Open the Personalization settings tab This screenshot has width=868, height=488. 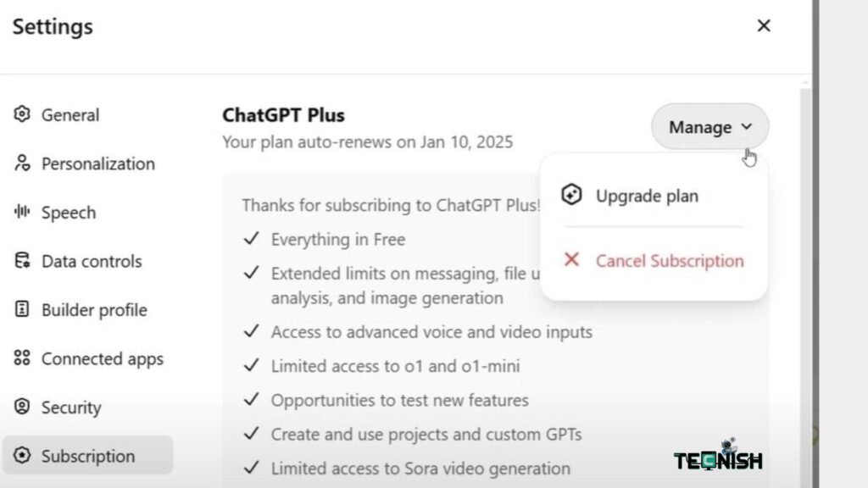point(97,164)
